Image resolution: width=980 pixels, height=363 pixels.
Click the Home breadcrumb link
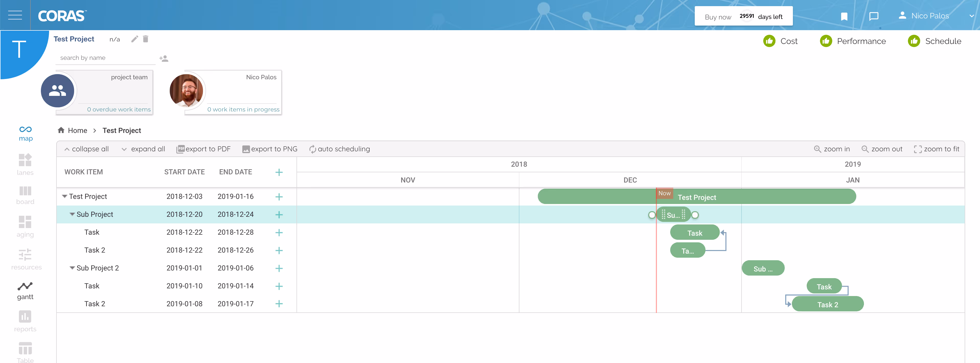pyautogui.click(x=77, y=131)
